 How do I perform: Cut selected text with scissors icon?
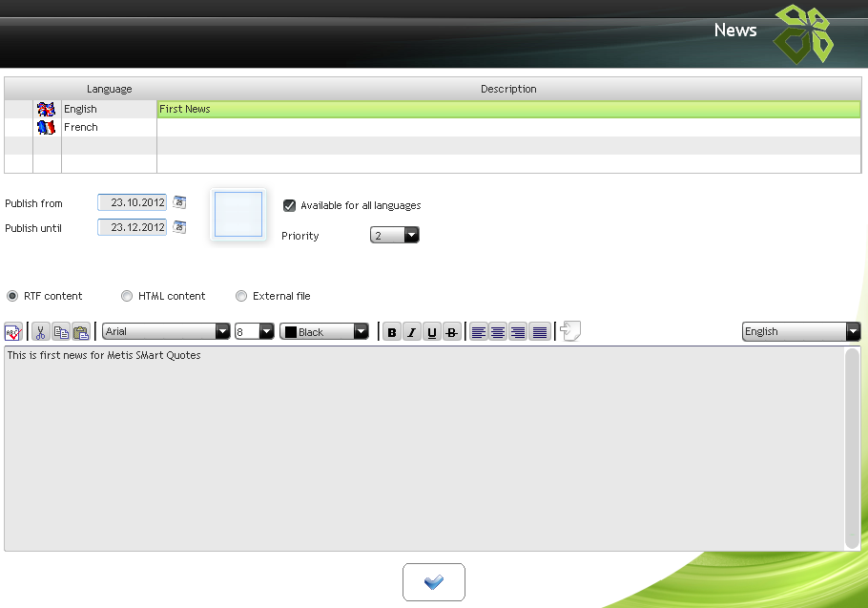click(40, 332)
